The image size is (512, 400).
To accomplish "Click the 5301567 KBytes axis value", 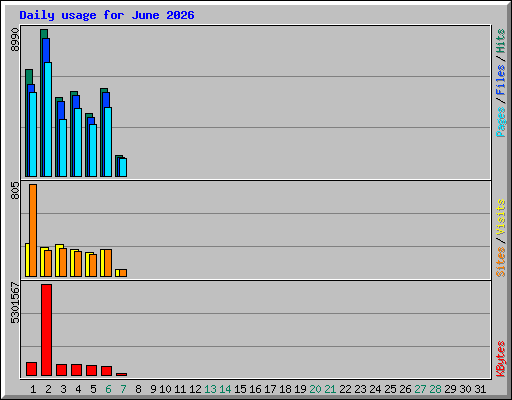I will pos(15,303).
